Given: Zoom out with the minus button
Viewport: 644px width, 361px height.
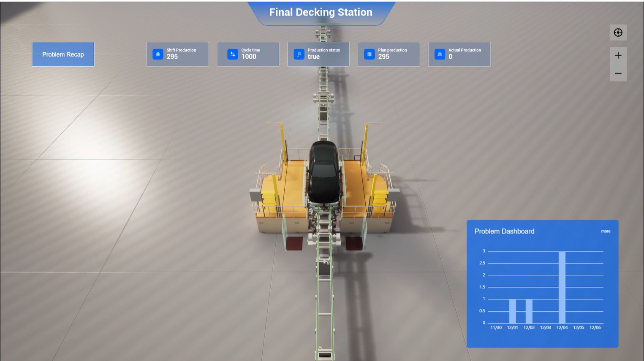Looking at the screenshot, I should click(x=618, y=73).
